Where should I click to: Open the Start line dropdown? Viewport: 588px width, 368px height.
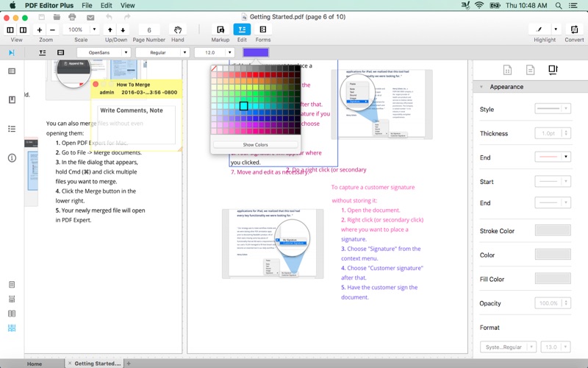click(x=553, y=181)
